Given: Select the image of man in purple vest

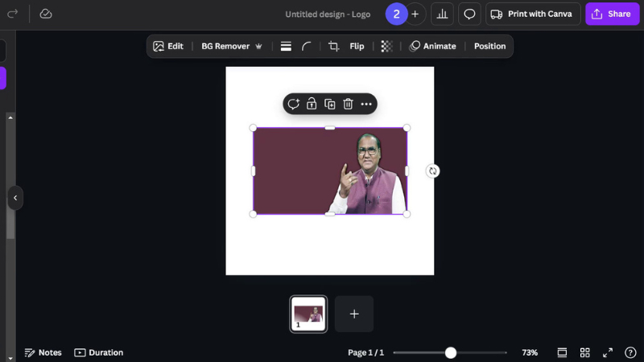Looking at the screenshot, I should (x=330, y=171).
